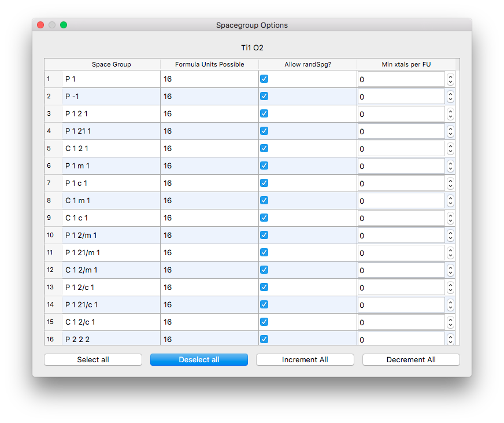This screenshot has width=504, height=423.
Task: Toggle randSpg checkbox for P 1 21 1
Action: pyautogui.click(x=264, y=131)
